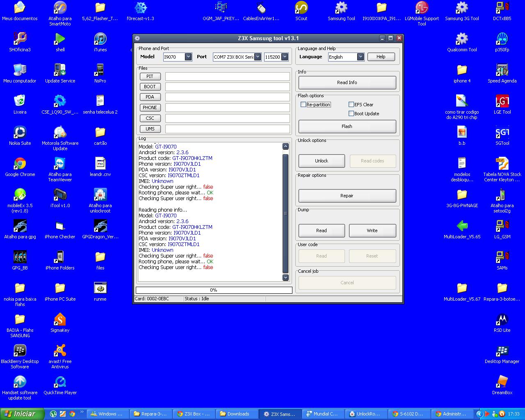Select the PDA file button

coord(150,97)
